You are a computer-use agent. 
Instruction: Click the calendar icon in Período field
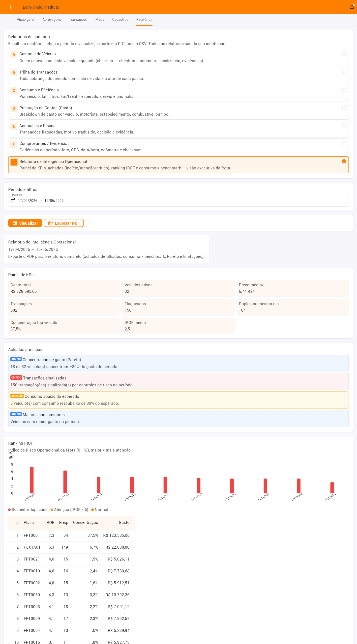click(x=13, y=200)
